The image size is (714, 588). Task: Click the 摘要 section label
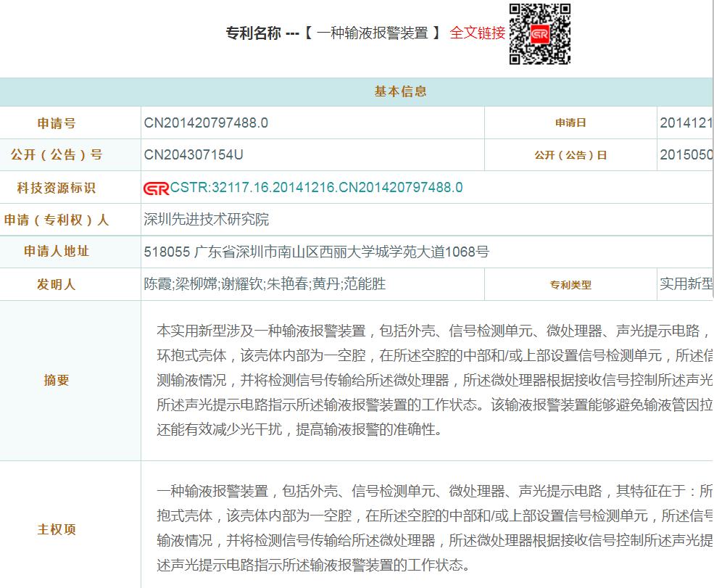tap(57, 380)
